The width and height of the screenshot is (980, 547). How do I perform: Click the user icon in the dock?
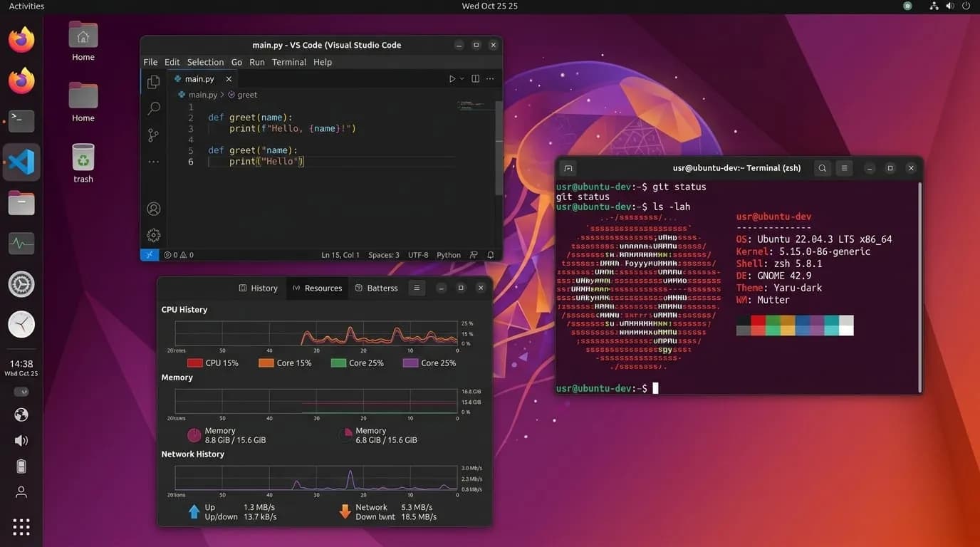pos(21,492)
